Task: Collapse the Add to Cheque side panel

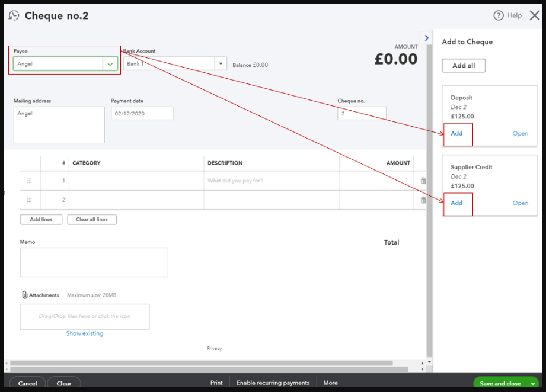Action: [427, 38]
